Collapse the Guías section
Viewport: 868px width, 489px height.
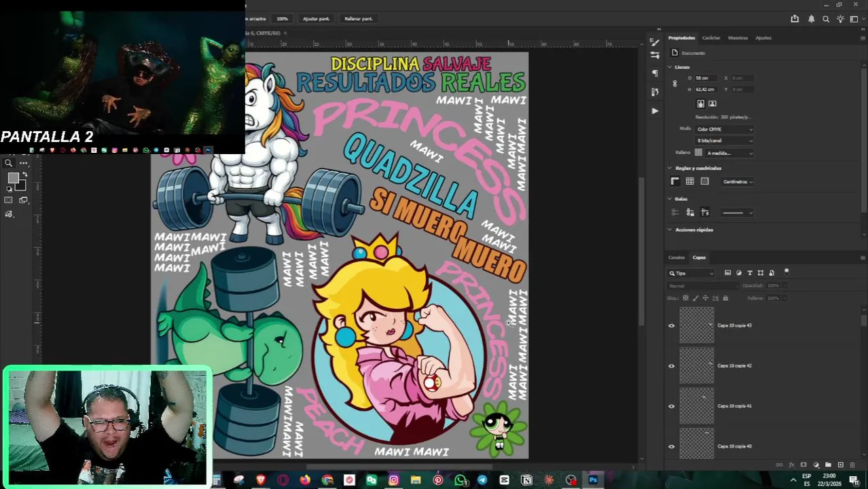coord(670,199)
